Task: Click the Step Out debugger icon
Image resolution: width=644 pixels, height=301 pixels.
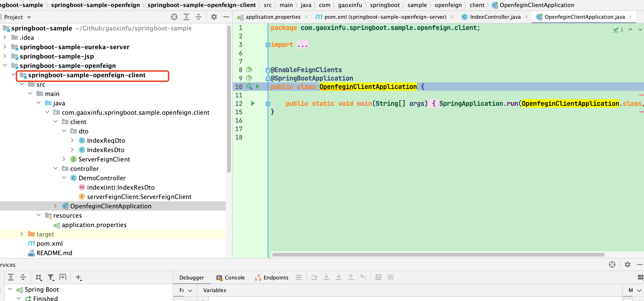Action: [351, 277]
